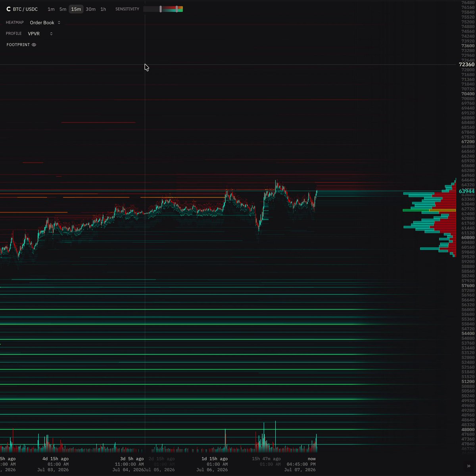Click the 48000 price axis label
Image resolution: width=476 pixels, height=476 pixels.
pos(468,430)
